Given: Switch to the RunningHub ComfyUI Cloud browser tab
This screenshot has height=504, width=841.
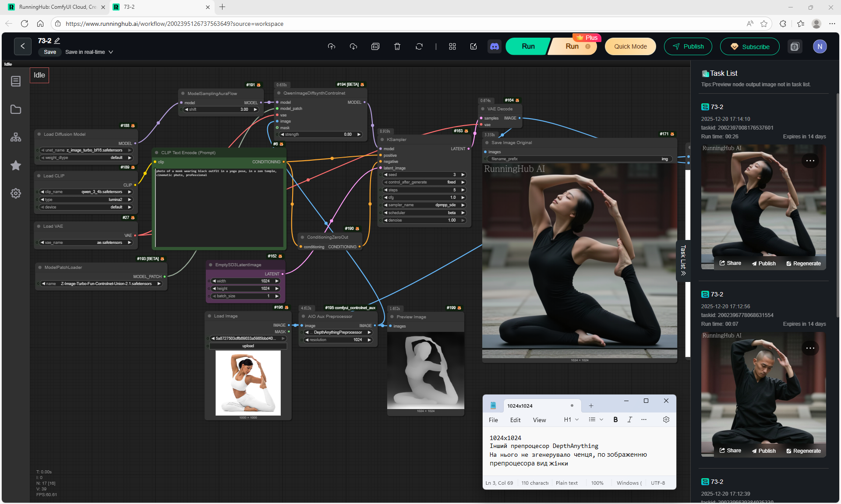Looking at the screenshot, I should (57, 7).
